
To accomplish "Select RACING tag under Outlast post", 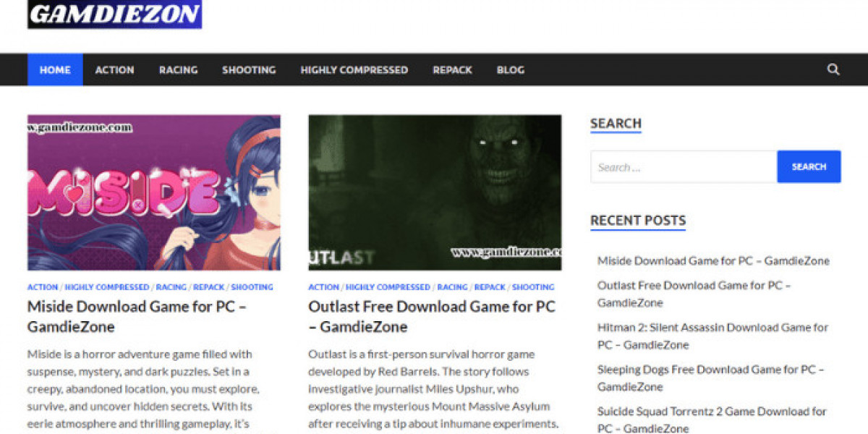I will (452, 287).
